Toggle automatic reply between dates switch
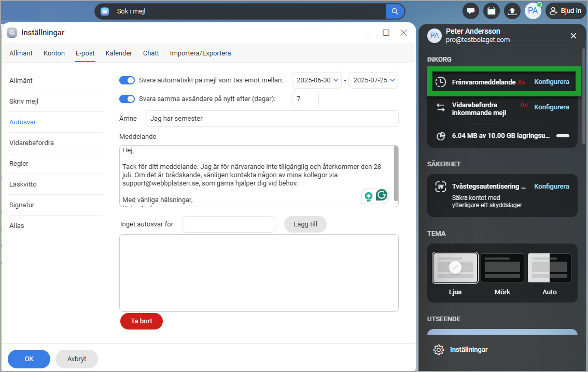Viewport: 588px width, 372px height. click(127, 80)
